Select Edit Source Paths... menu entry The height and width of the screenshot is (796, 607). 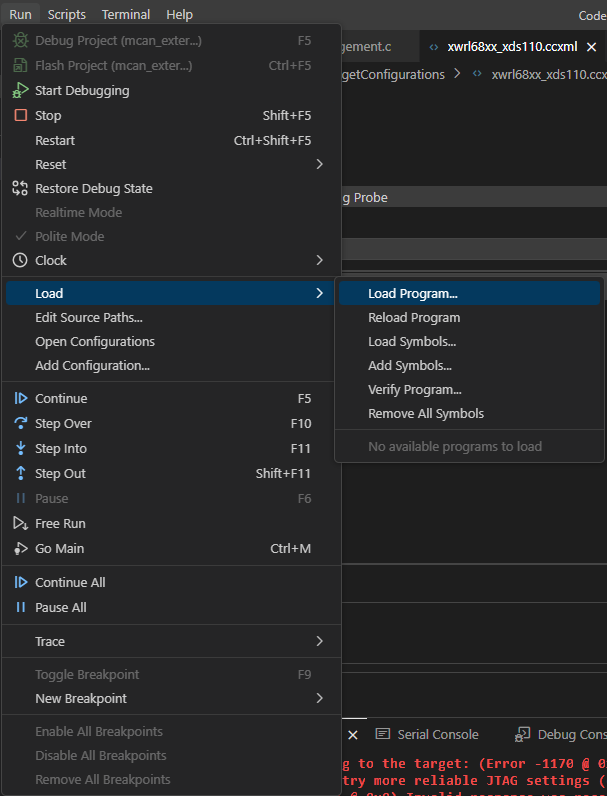(89, 317)
